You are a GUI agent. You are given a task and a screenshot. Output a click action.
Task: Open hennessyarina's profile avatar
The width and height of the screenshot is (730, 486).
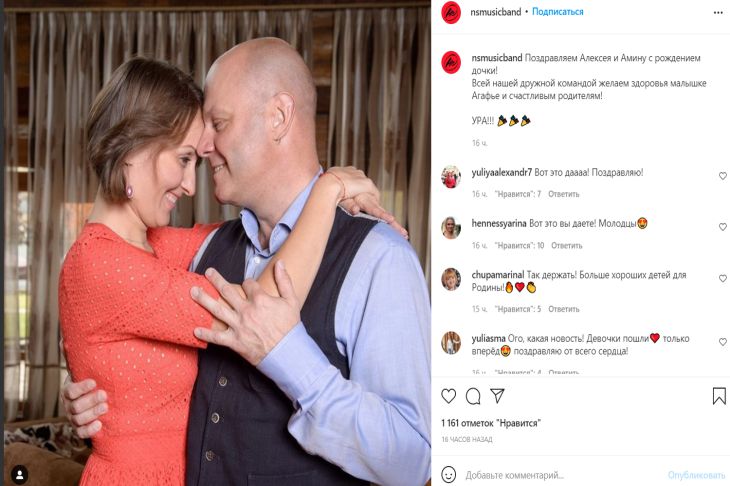tap(451, 227)
